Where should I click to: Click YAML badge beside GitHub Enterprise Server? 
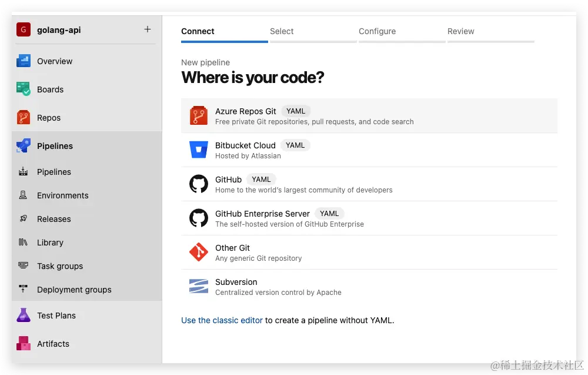[x=329, y=214]
